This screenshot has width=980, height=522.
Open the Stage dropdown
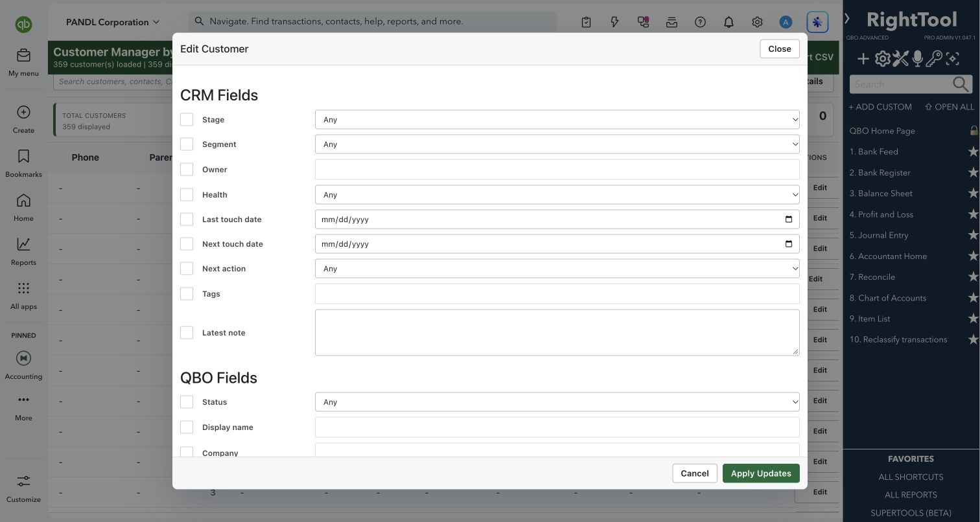pos(557,120)
